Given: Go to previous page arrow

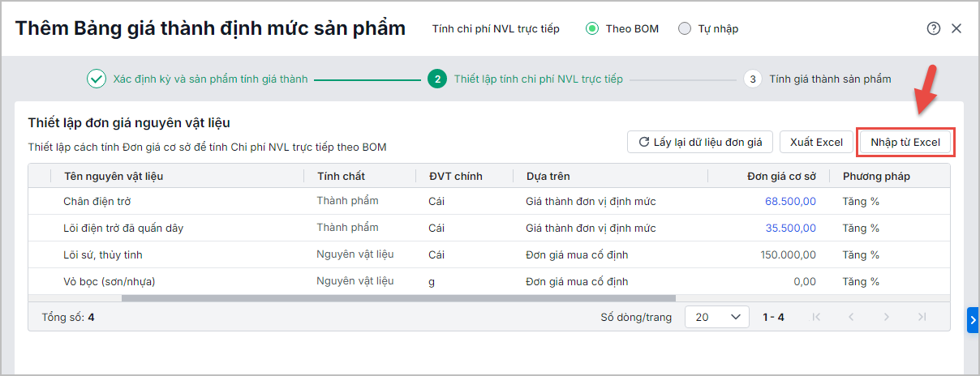Looking at the screenshot, I should click(x=851, y=317).
